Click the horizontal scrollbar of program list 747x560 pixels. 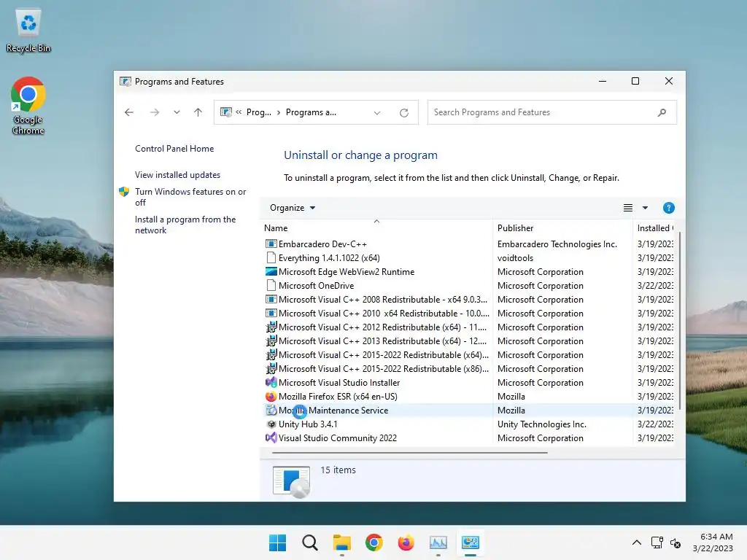tap(410, 452)
